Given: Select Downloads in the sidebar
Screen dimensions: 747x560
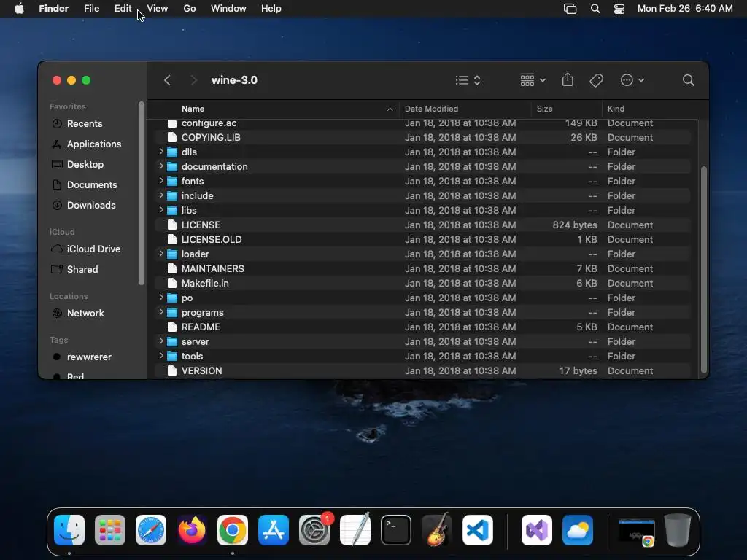Looking at the screenshot, I should point(91,205).
